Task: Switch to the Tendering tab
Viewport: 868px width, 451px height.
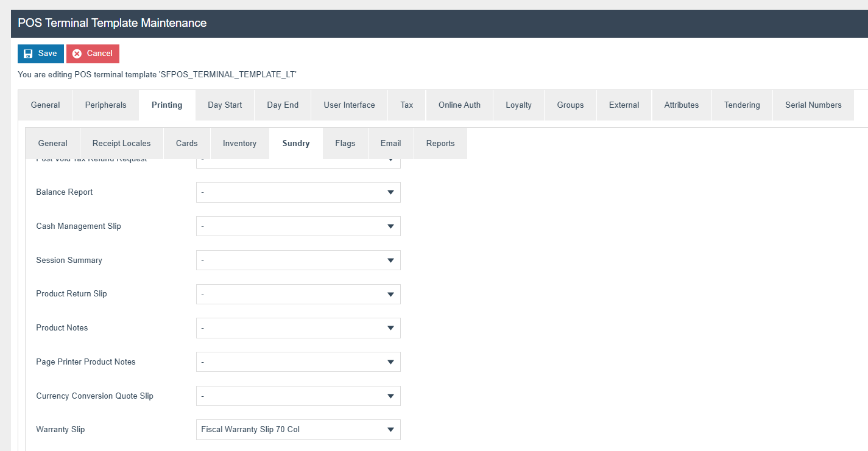Action: [741, 105]
